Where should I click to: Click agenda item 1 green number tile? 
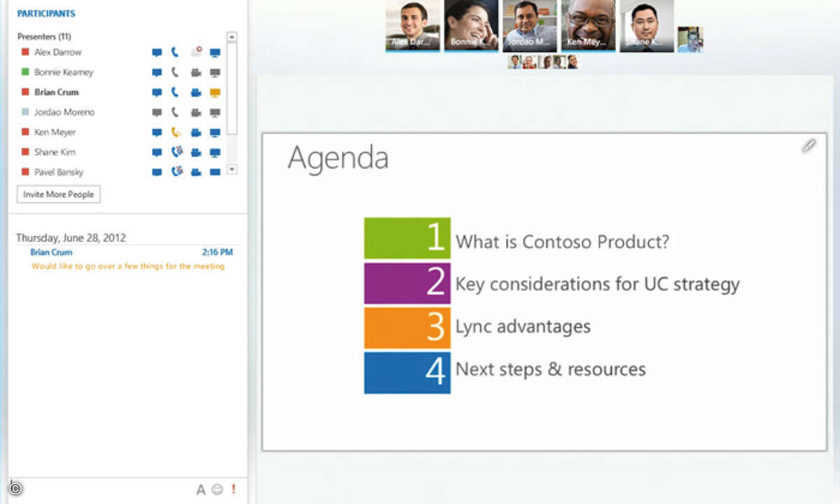coord(407,239)
